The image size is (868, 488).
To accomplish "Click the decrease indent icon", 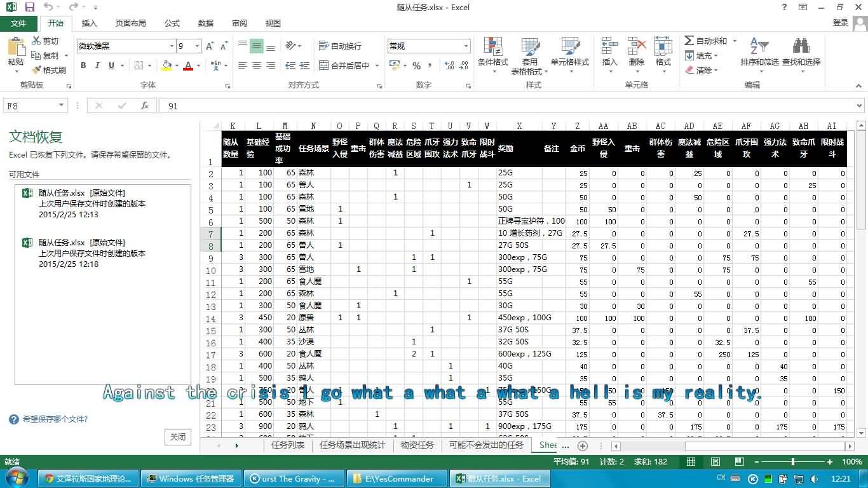I will point(291,65).
